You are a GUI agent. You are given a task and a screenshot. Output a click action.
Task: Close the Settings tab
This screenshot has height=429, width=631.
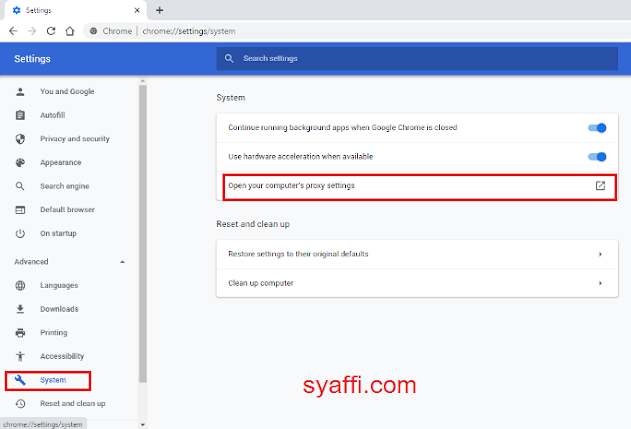137,10
